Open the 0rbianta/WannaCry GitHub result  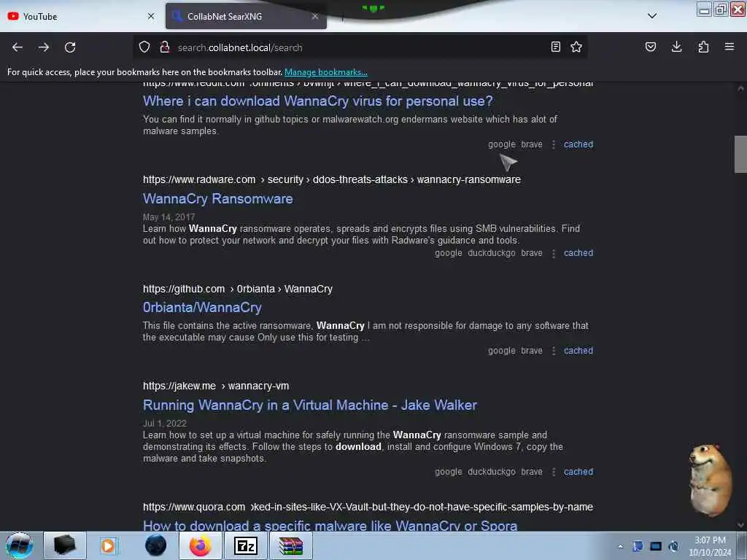(x=202, y=308)
